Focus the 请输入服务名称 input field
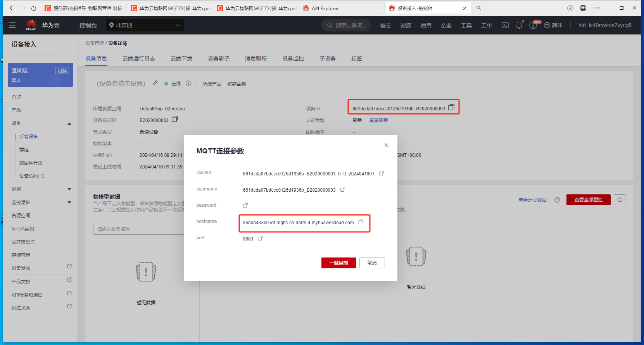Viewport: 644px width, 345px height. pos(139,229)
